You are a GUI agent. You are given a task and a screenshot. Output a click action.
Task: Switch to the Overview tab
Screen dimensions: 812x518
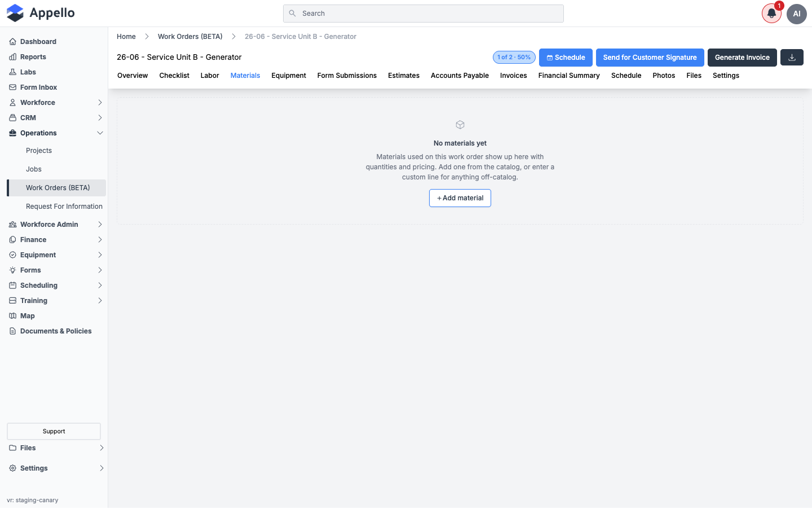(133, 76)
